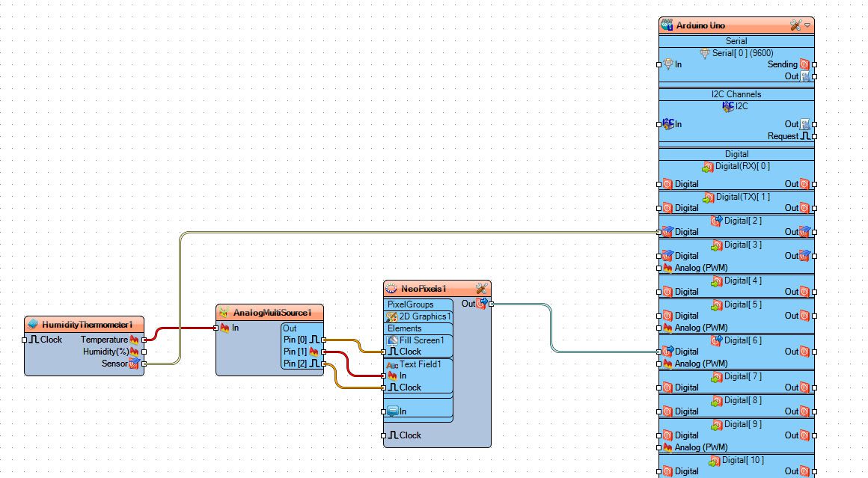
Task: Click the HumidityThermometer1 Sensor pin icon
Action: (135, 364)
